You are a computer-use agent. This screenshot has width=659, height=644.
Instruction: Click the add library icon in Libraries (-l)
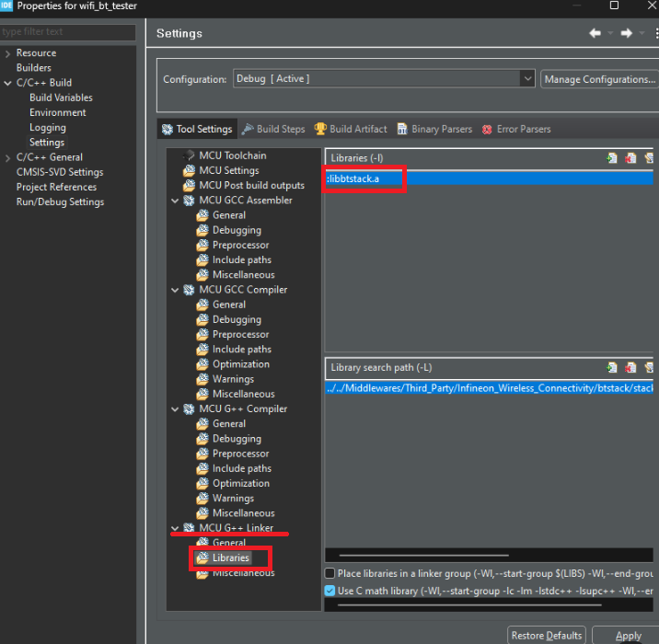point(611,158)
